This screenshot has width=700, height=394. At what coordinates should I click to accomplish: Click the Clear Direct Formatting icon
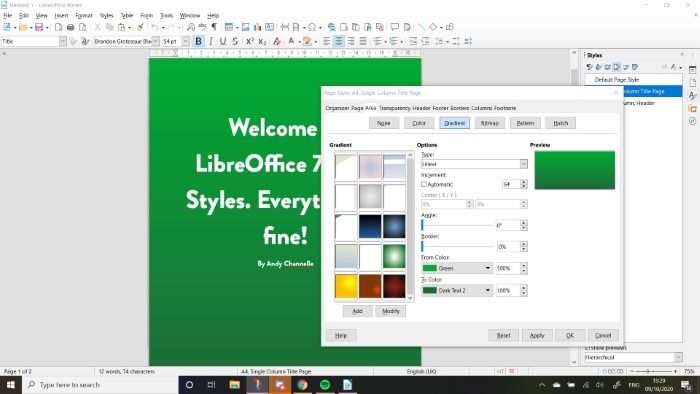277,41
